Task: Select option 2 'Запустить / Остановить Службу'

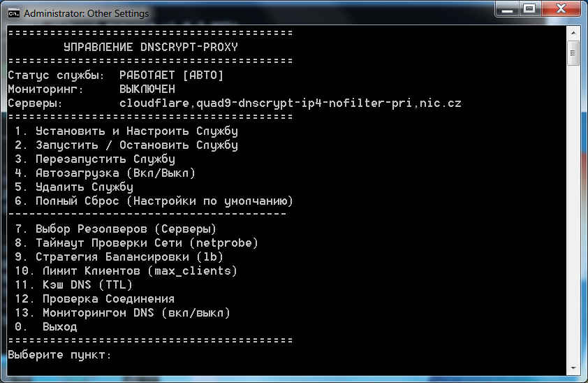Action: coord(126,145)
